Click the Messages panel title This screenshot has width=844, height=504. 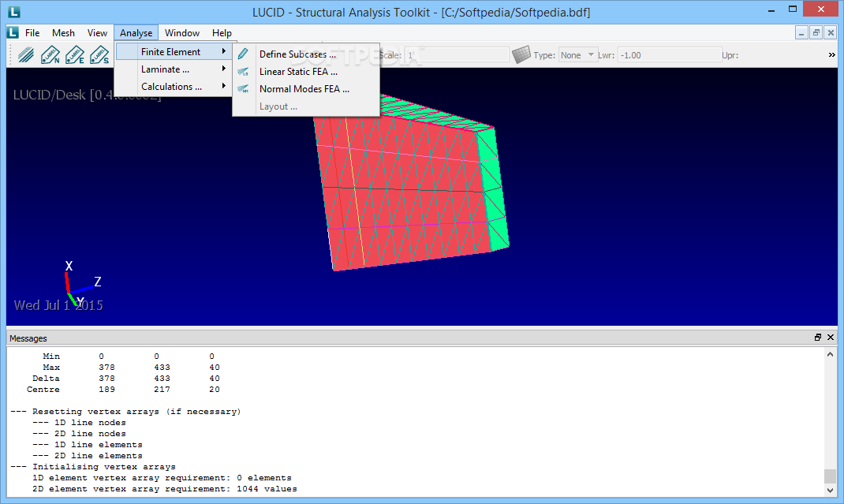coord(28,338)
